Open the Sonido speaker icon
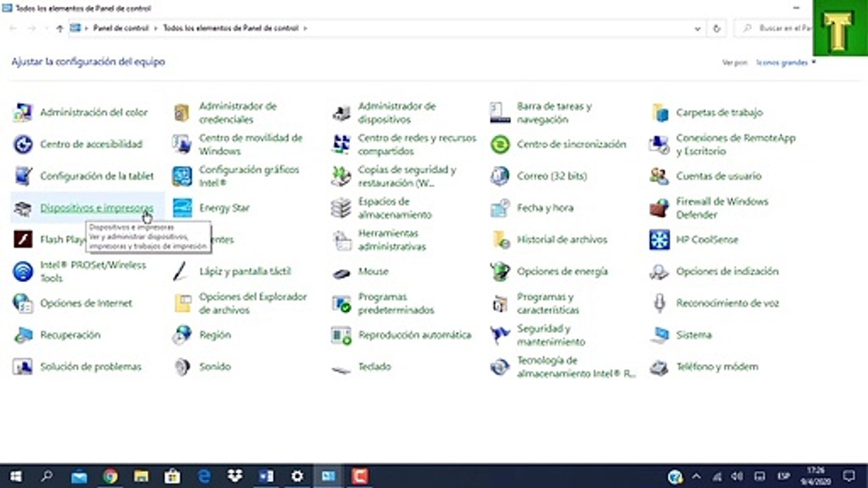 182,367
